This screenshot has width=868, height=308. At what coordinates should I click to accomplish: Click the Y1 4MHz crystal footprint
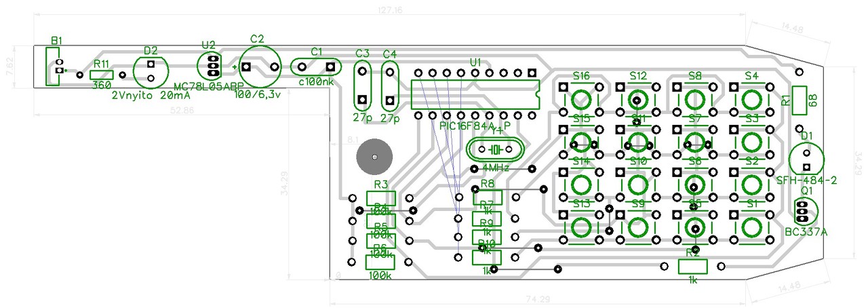(495, 149)
